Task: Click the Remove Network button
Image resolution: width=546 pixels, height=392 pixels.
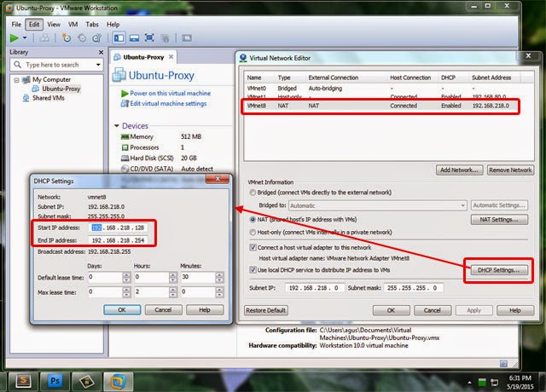Action: coord(510,170)
